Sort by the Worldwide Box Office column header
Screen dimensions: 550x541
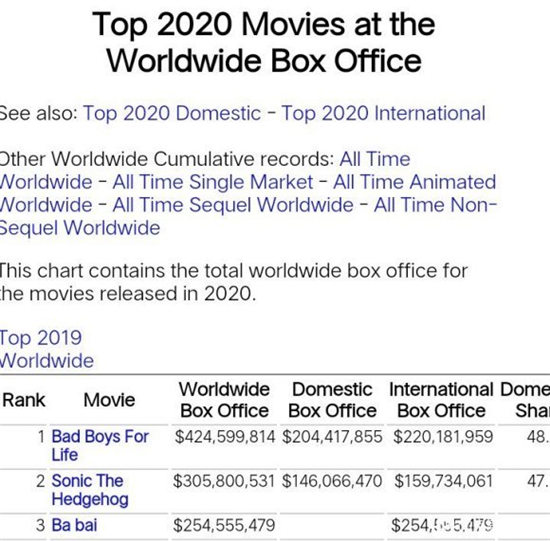(224, 400)
